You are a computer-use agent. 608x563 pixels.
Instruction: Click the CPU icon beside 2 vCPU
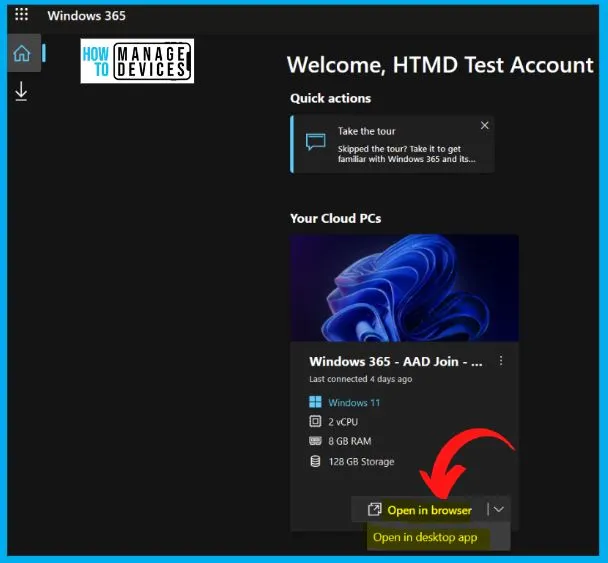click(315, 421)
